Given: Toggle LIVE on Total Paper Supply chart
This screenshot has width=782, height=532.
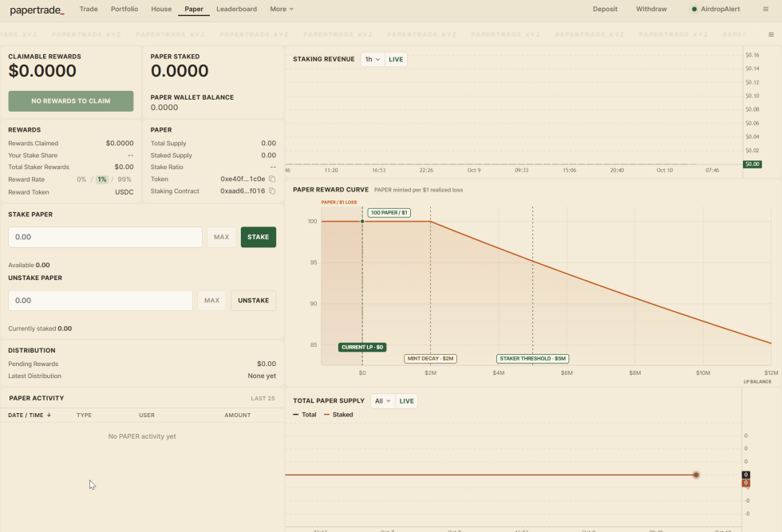Looking at the screenshot, I should (406, 401).
